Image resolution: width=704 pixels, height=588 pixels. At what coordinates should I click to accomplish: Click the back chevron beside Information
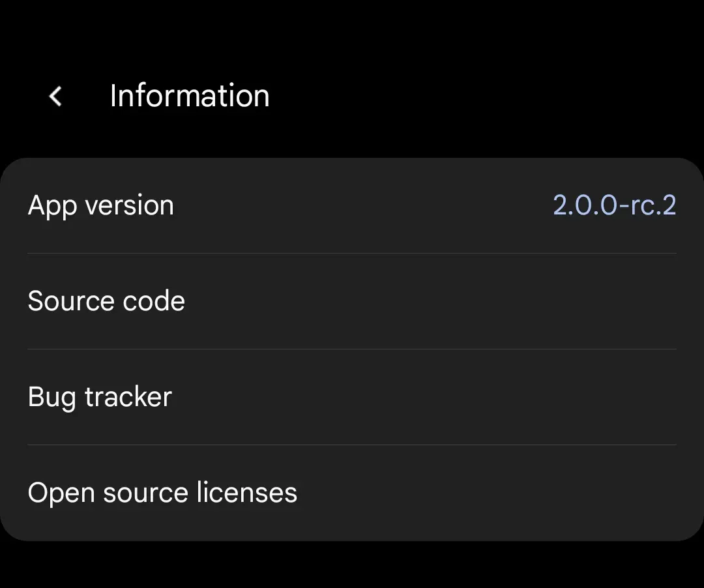[55, 96]
